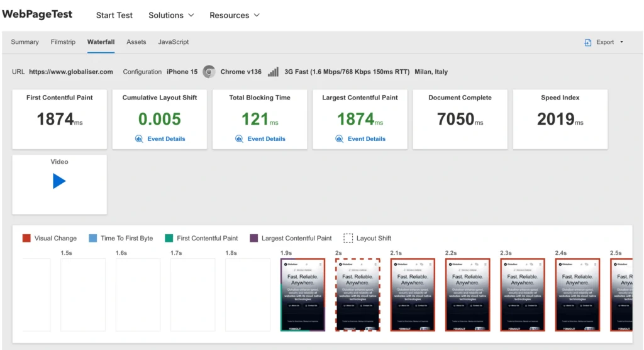Click the Start Test link
The image size is (644, 350).
click(x=114, y=15)
